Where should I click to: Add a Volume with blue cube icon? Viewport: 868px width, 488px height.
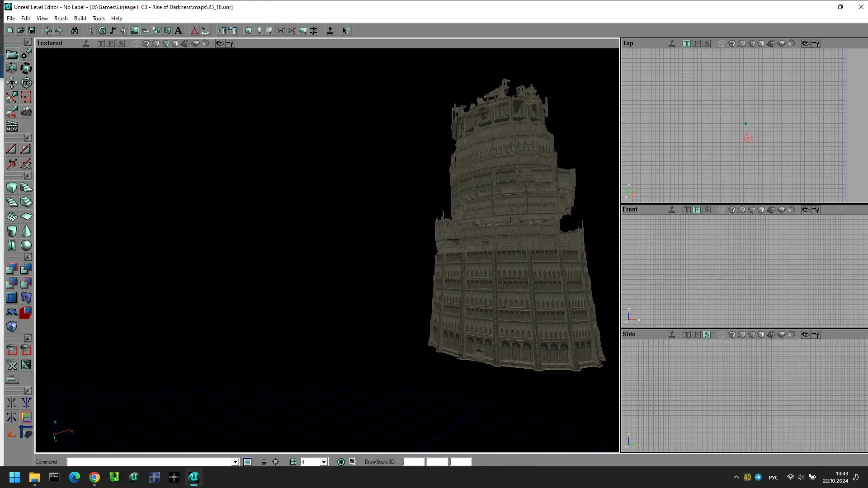point(12,327)
